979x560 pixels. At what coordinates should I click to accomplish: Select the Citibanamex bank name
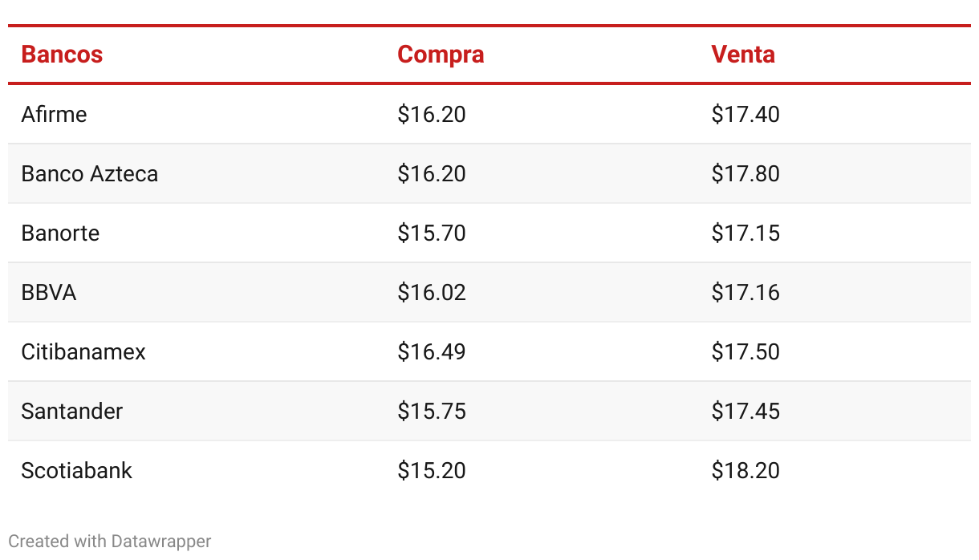pyautogui.click(x=83, y=351)
